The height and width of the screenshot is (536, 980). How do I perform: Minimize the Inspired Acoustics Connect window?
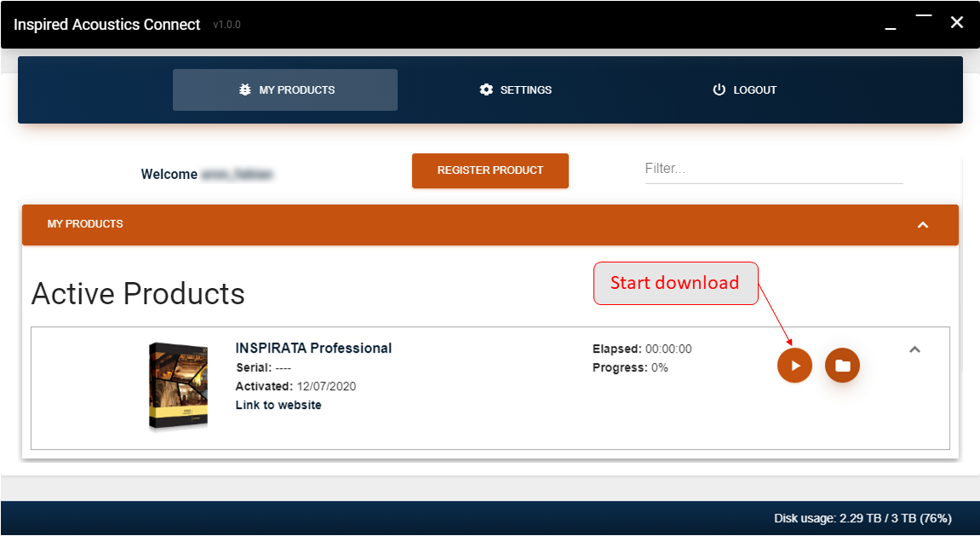click(891, 29)
